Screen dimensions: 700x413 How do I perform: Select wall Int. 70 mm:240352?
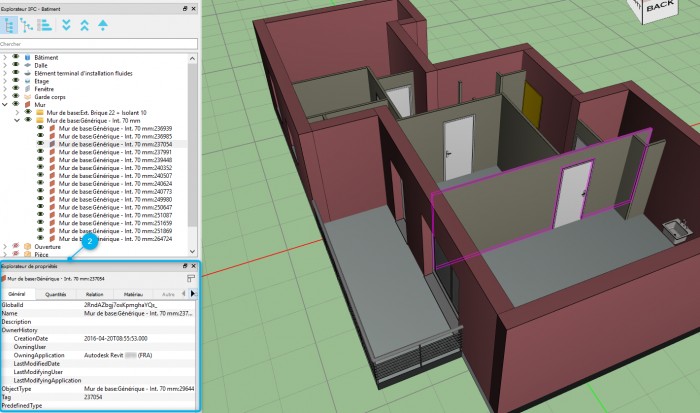(x=115, y=168)
